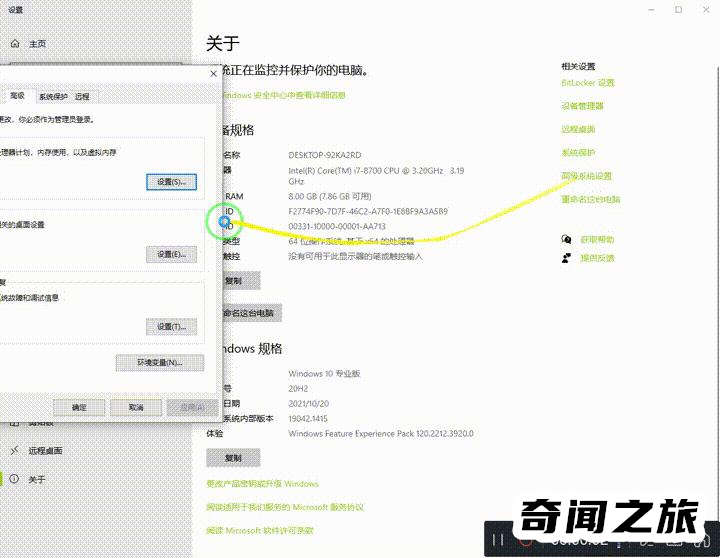The height and width of the screenshot is (558, 720).
Task: Click the 获取帮助 chat bubble icon
Action: coord(566,239)
